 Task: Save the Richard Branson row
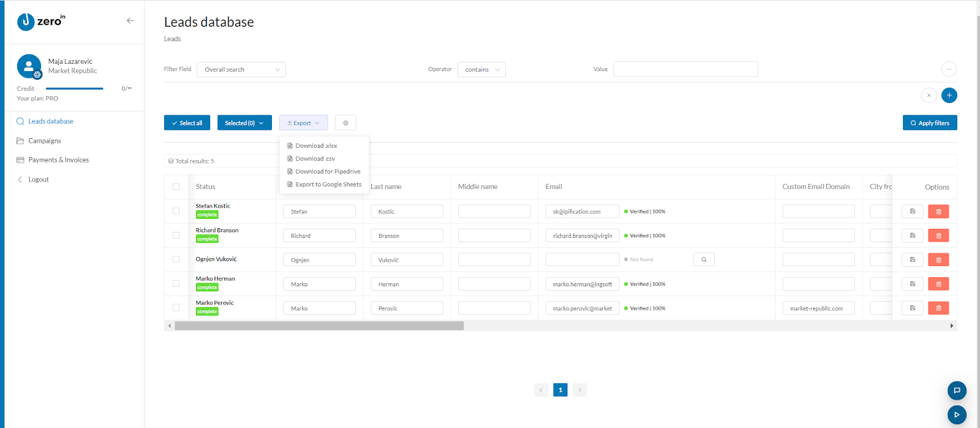pos(913,235)
